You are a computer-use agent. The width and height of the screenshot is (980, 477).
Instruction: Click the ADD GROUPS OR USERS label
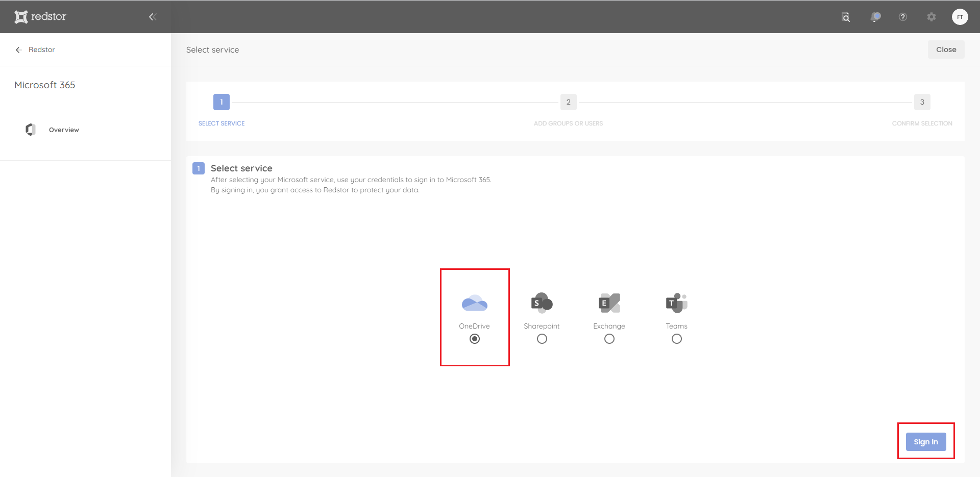click(x=569, y=123)
